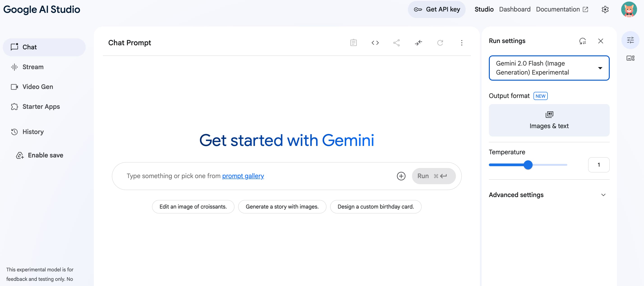Viewport: 644px width, 286px height.
Task: Click the Chat sidebar speech-bubble icon
Action: pos(14,47)
